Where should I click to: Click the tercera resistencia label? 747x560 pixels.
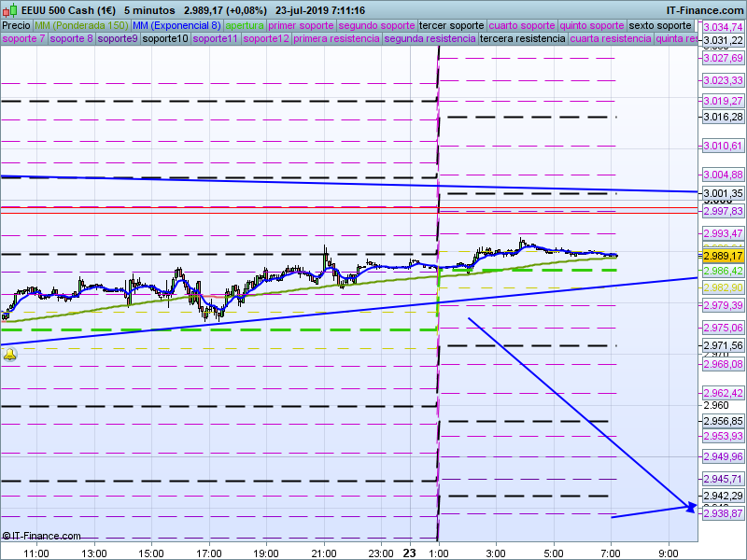[x=521, y=39]
